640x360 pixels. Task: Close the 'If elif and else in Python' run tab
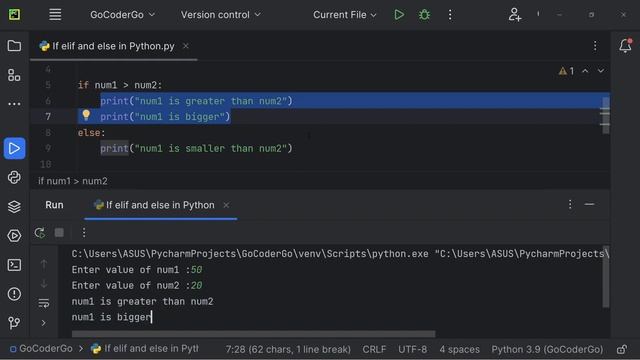point(226,205)
